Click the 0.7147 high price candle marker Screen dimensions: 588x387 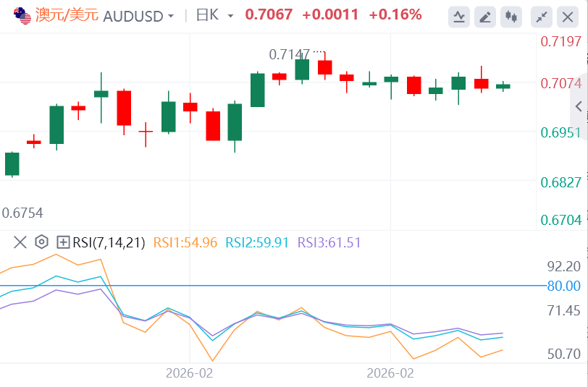tap(289, 55)
